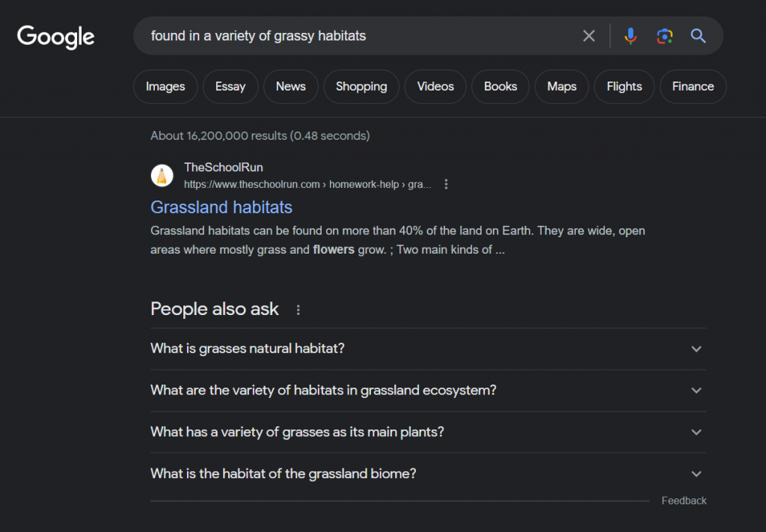This screenshot has height=532, width=766.
Task: Expand "What is grasses natural habitat?"
Action: 429,349
